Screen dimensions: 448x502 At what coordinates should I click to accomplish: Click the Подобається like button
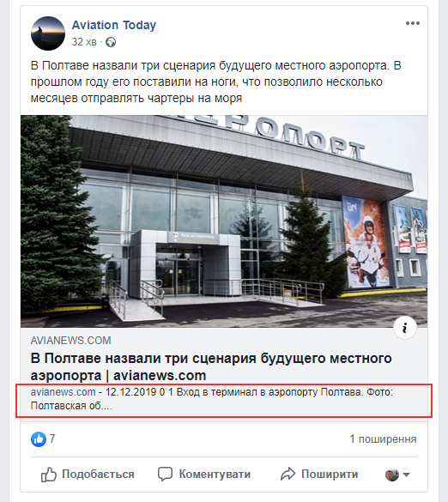coord(88,475)
